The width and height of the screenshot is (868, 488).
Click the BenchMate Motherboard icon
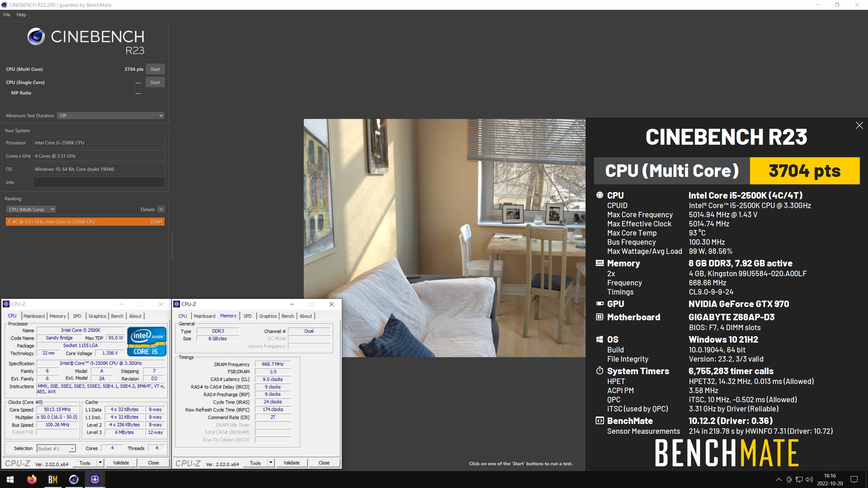click(599, 317)
